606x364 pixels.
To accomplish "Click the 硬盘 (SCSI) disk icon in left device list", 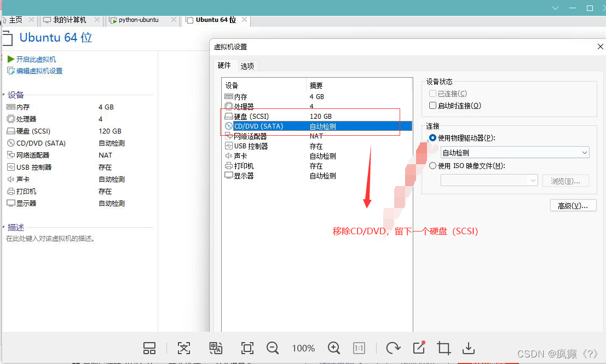I will (x=11, y=131).
